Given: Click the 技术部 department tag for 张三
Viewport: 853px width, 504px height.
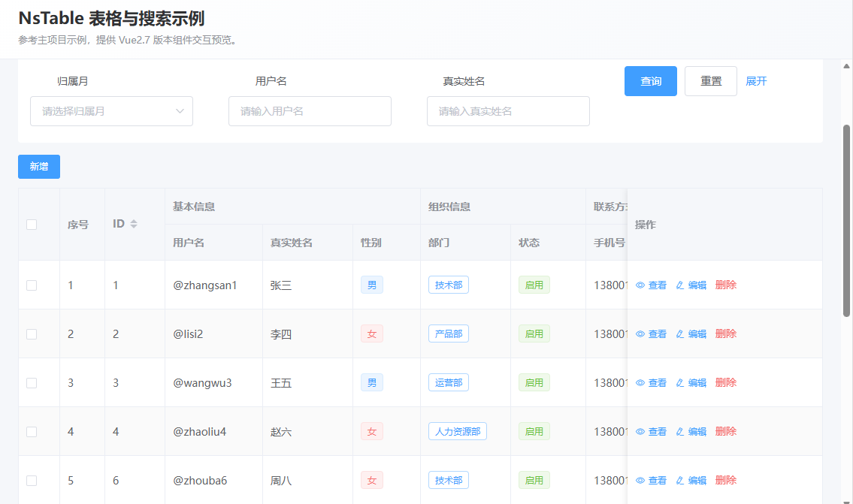Looking at the screenshot, I should click(x=449, y=285).
